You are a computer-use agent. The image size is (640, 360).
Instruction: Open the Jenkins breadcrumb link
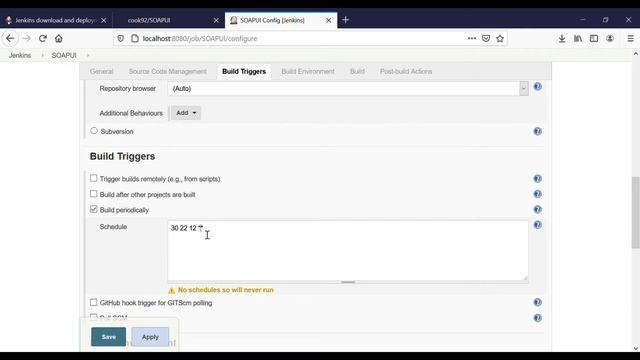[x=20, y=55]
